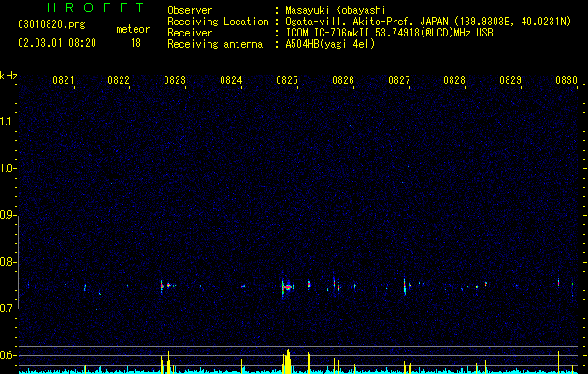
Task: Click the tallest yellow intensity spike at 0825
Action: tap(288, 361)
